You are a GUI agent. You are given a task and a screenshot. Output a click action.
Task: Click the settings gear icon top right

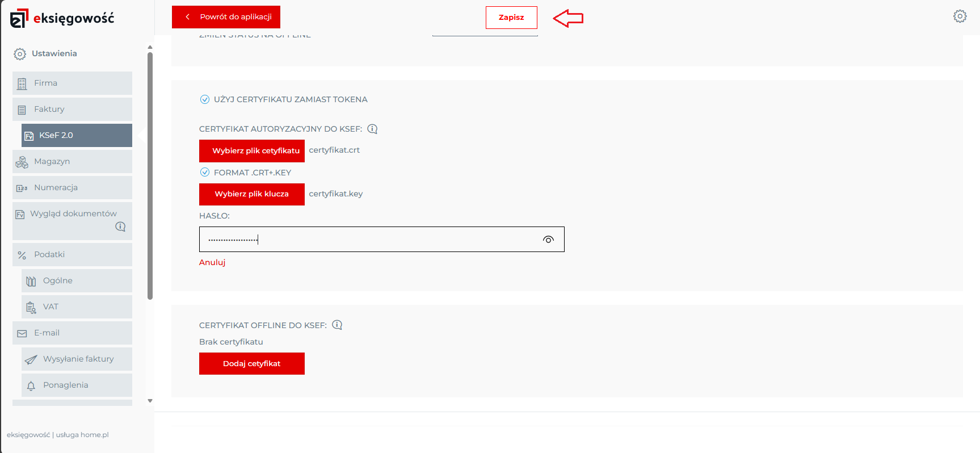point(960,16)
